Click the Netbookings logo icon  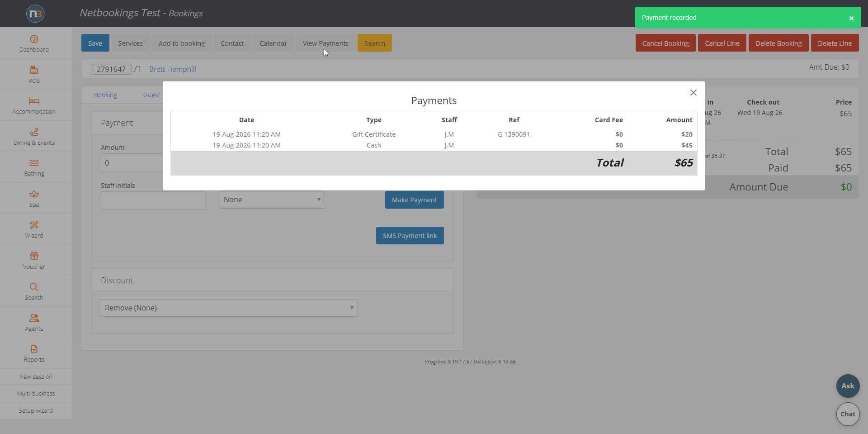point(35,14)
